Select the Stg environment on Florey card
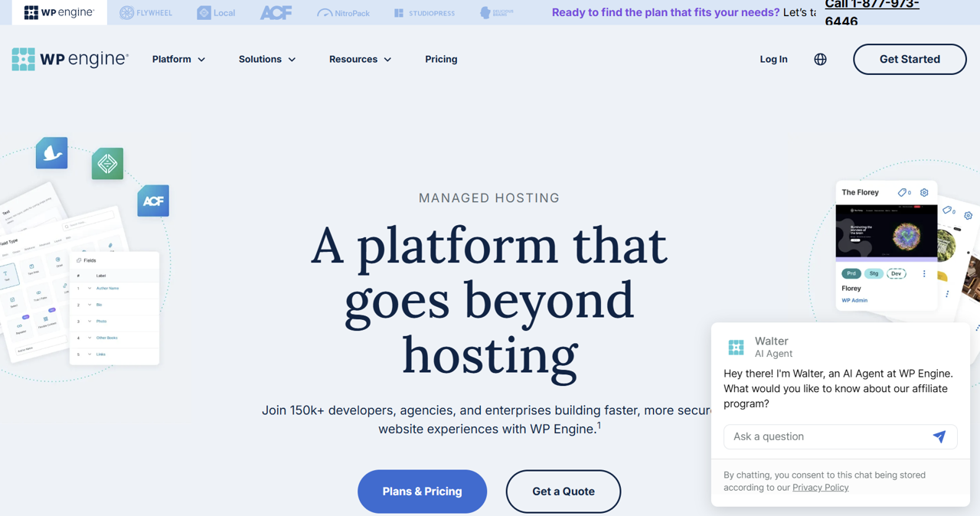 (874, 273)
